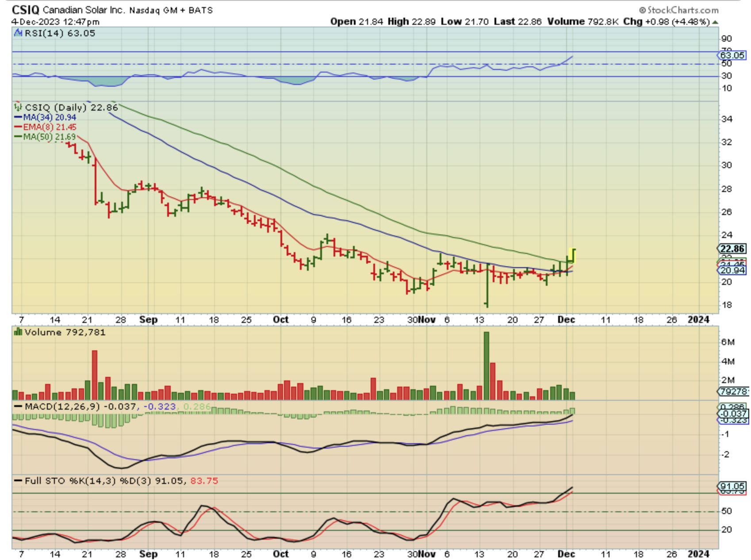
Task: Click the StockCharts.com copyright watermark
Action: click(x=679, y=10)
